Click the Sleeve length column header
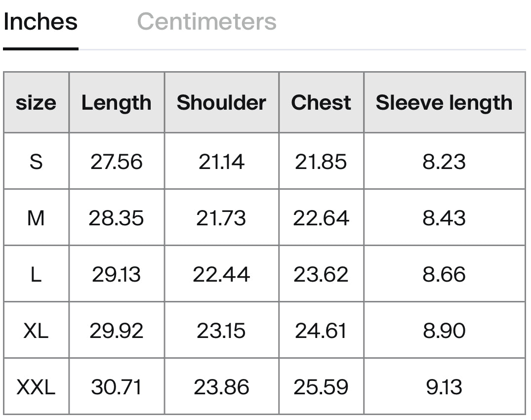Image resolution: width=531 pixels, height=420 pixels. click(444, 102)
